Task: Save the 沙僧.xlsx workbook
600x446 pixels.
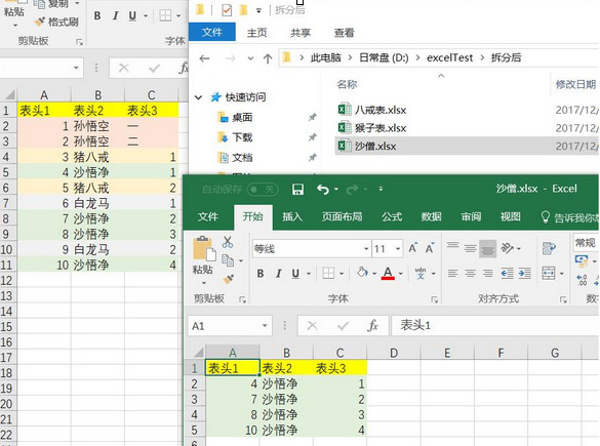Action: tap(298, 189)
